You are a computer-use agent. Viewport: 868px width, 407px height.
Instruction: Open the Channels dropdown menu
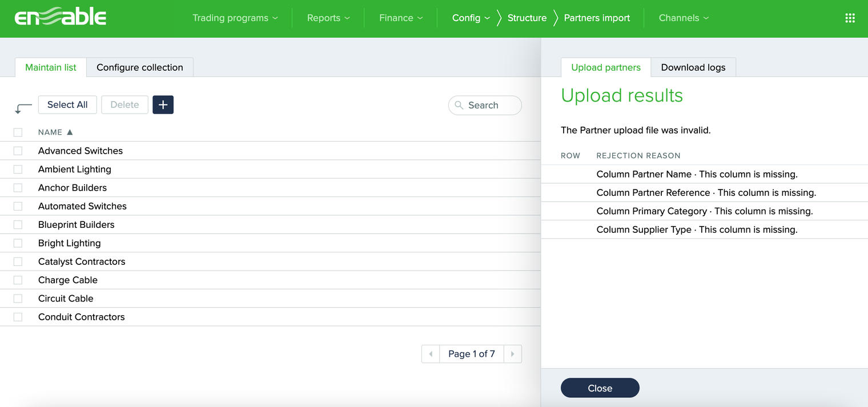pyautogui.click(x=684, y=18)
